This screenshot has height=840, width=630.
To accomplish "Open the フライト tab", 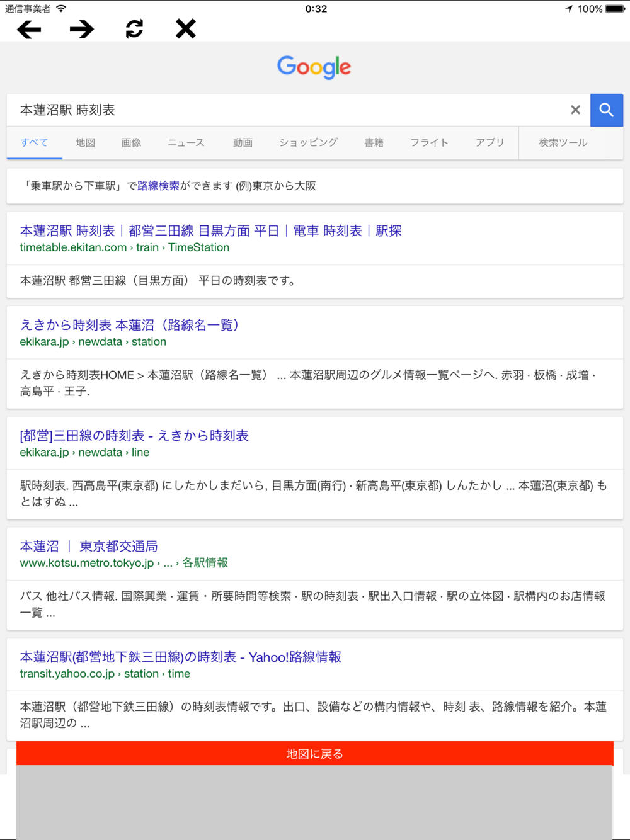I will 429,143.
